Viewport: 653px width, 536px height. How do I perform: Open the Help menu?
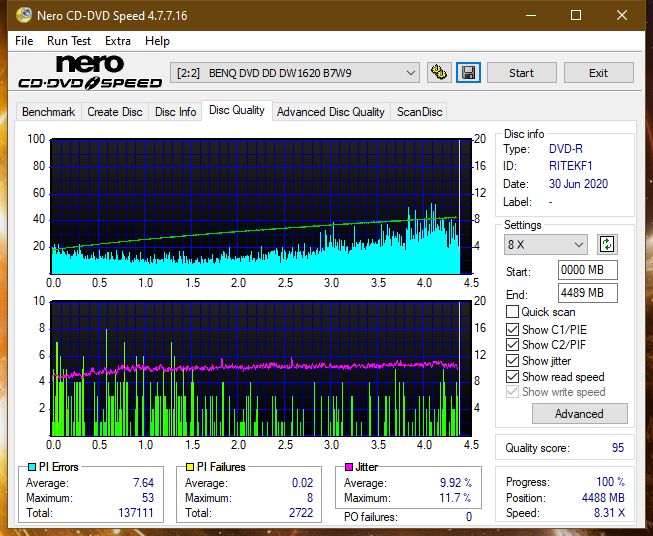tap(157, 41)
